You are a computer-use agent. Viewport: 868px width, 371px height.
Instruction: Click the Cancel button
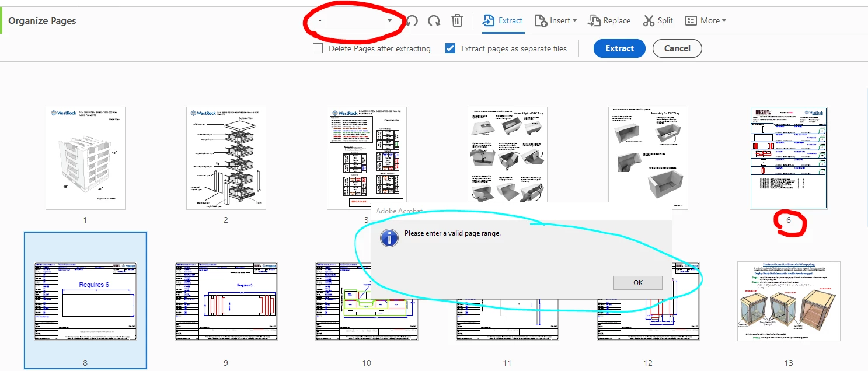(677, 48)
